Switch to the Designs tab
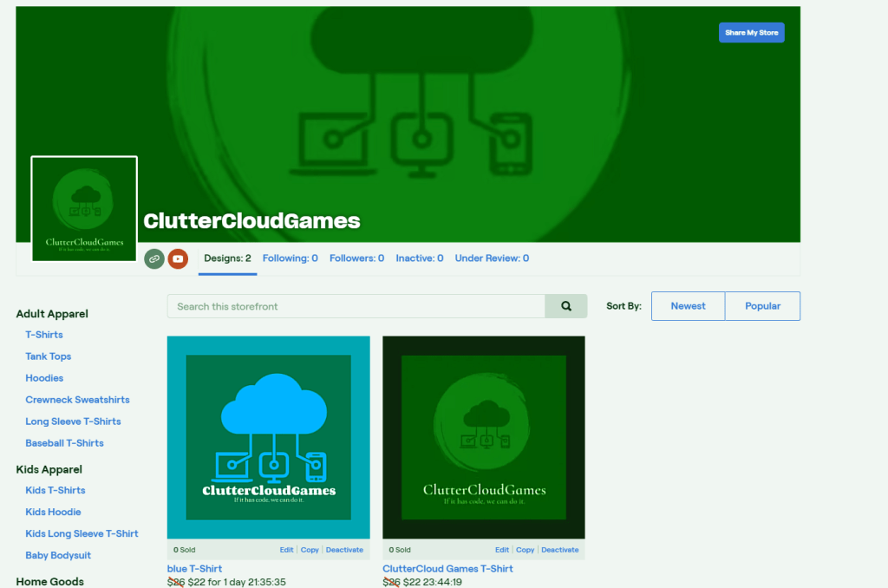Viewport: 888px width, 588px height. [227, 258]
